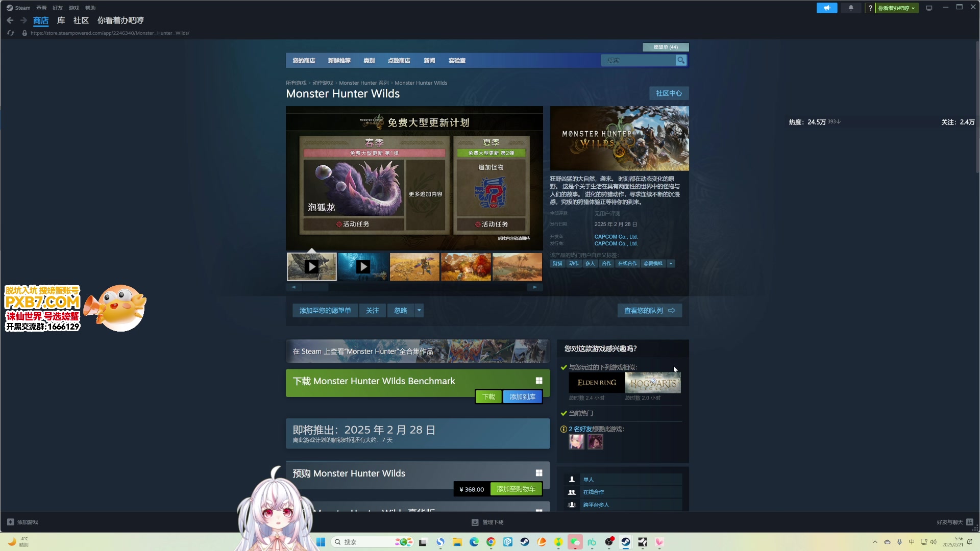Click the first CAPCOM Co., Ltd. developer link

click(616, 237)
